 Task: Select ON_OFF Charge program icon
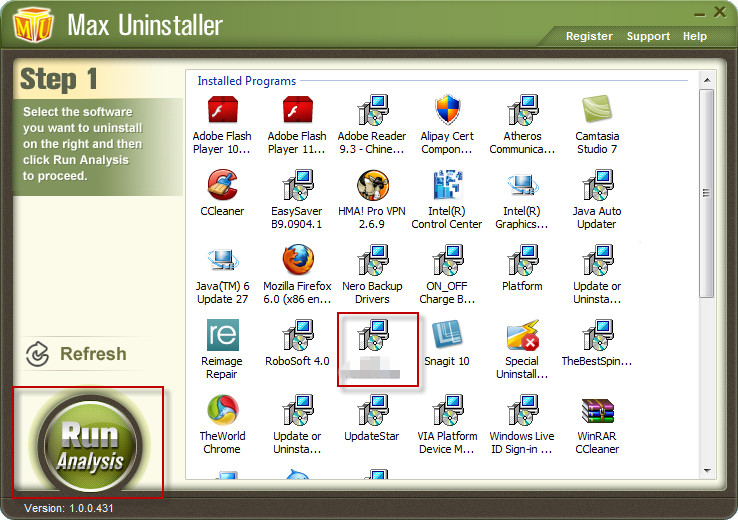pyautogui.click(x=447, y=260)
